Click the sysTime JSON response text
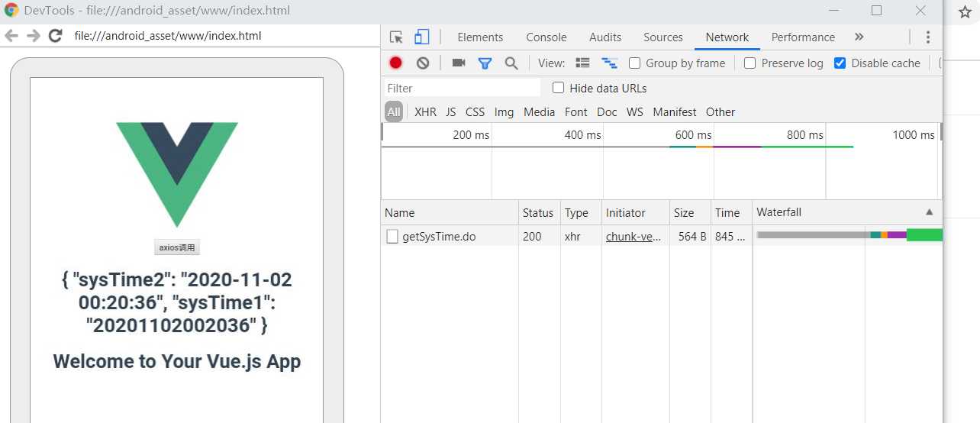This screenshot has height=423, width=980. coord(177,302)
